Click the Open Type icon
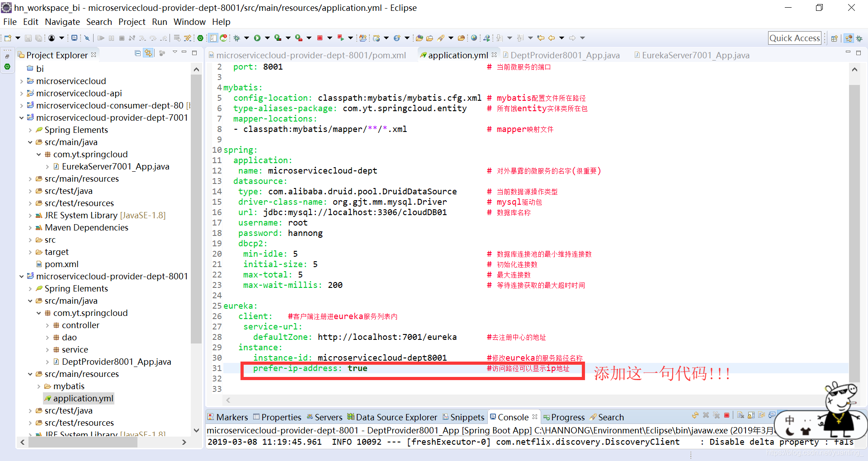868x461 pixels. [x=419, y=38]
